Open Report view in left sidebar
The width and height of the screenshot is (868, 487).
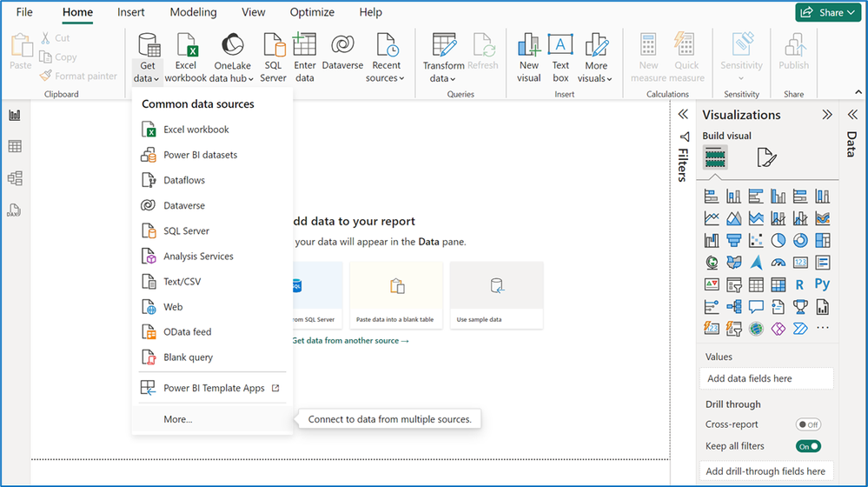coord(15,116)
